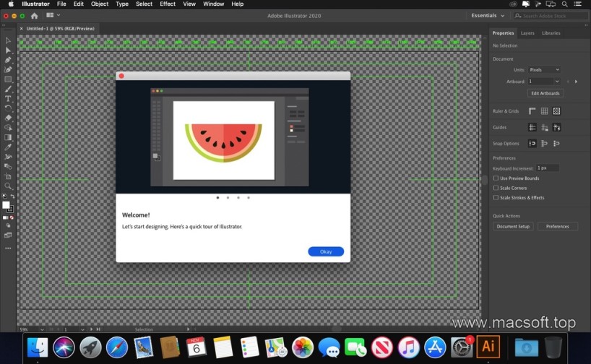Show the transparency grid icon
Image resolution: width=591 pixels, height=364 pixels.
(x=556, y=111)
